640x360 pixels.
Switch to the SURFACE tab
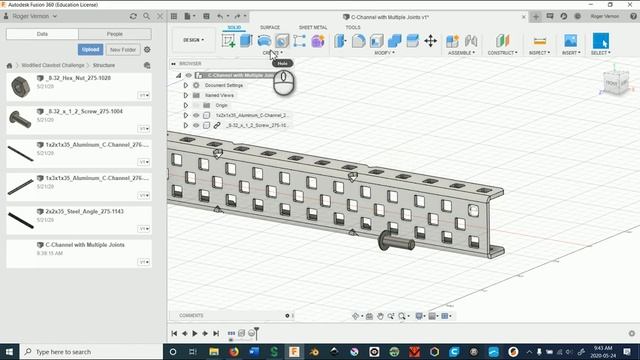pyautogui.click(x=270, y=27)
